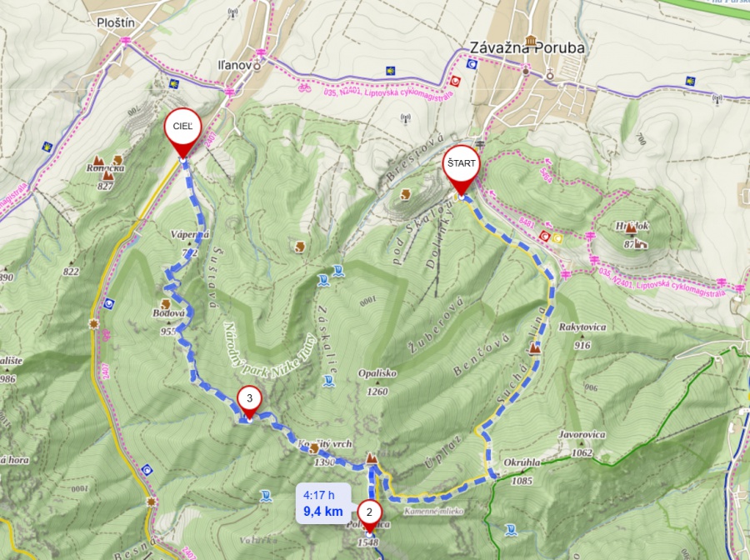Click the Okrúhla 1085 trail junction label
This screenshot has width=750, height=560.
point(522,471)
